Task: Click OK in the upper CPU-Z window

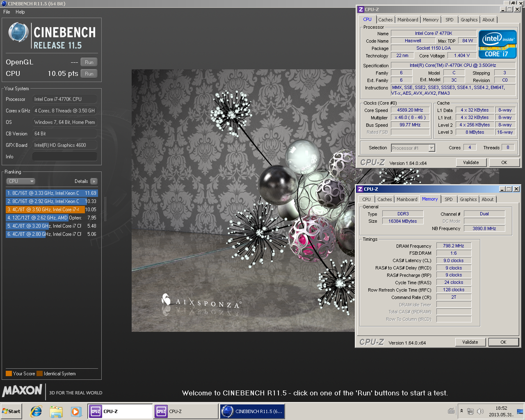Action: coord(504,162)
